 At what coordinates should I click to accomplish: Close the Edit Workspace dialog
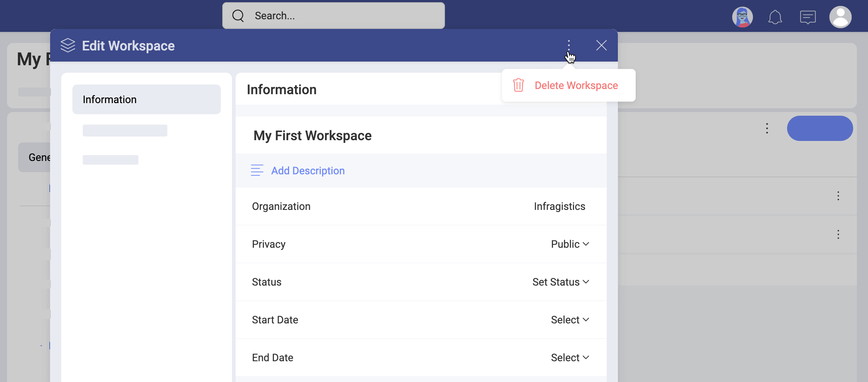click(x=601, y=45)
